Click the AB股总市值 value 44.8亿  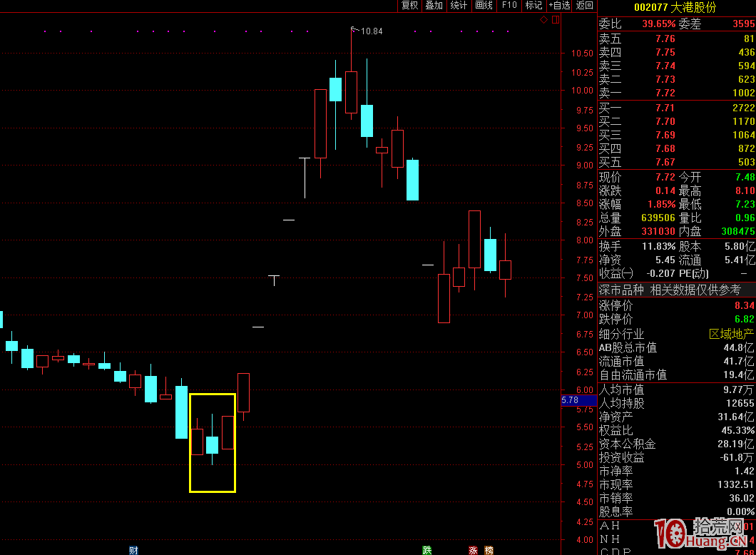click(x=739, y=347)
